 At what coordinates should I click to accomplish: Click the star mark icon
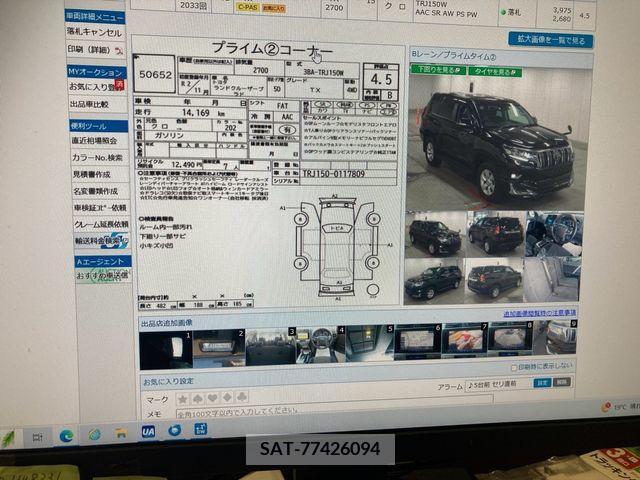point(183,398)
